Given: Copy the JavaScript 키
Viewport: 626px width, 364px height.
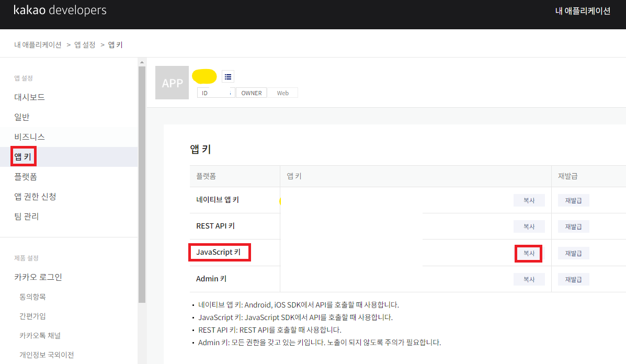Looking at the screenshot, I should pos(529,253).
